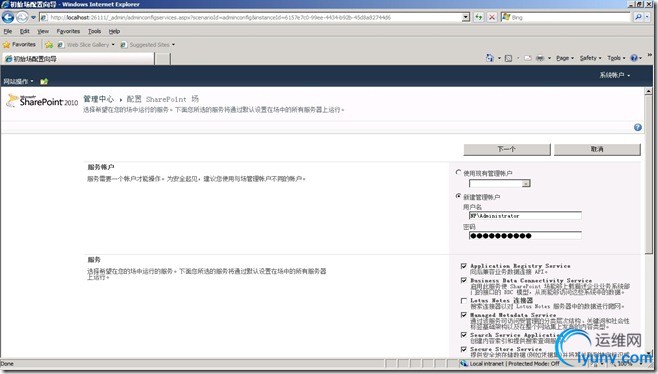Screen dimensions: 658x374
Task: Open the Suggested Sites link
Action: pos(145,45)
